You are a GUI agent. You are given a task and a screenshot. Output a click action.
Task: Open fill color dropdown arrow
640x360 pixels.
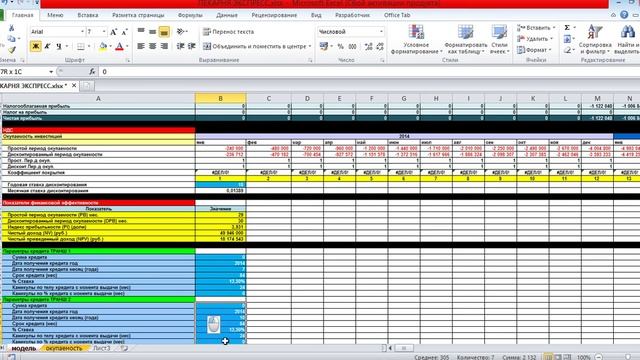tap(110, 46)
